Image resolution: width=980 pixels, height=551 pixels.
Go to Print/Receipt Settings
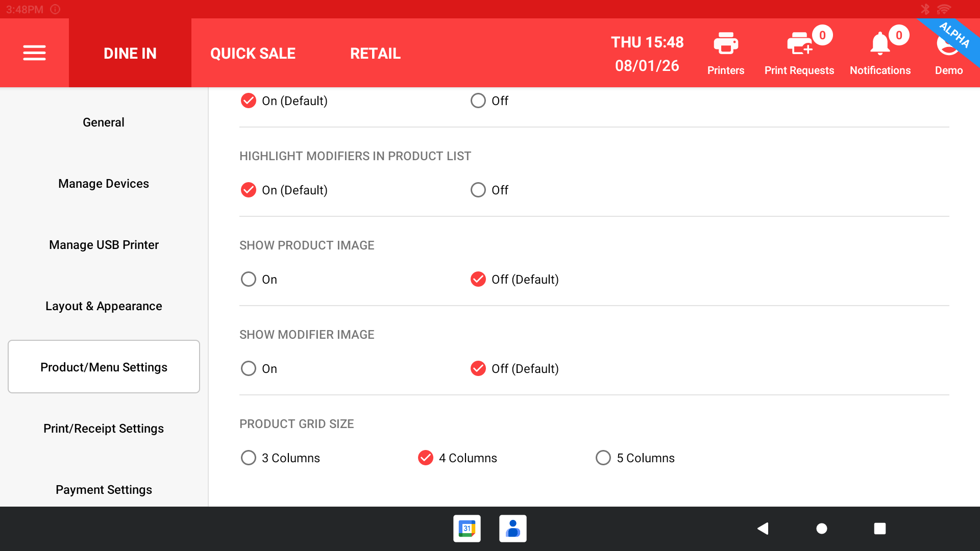(x=104, y=429)
